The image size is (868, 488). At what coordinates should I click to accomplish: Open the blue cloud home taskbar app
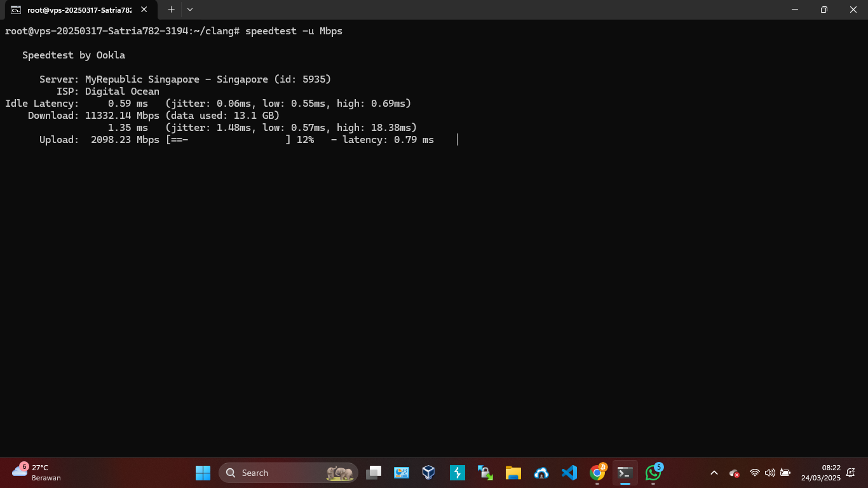(541, 473)
